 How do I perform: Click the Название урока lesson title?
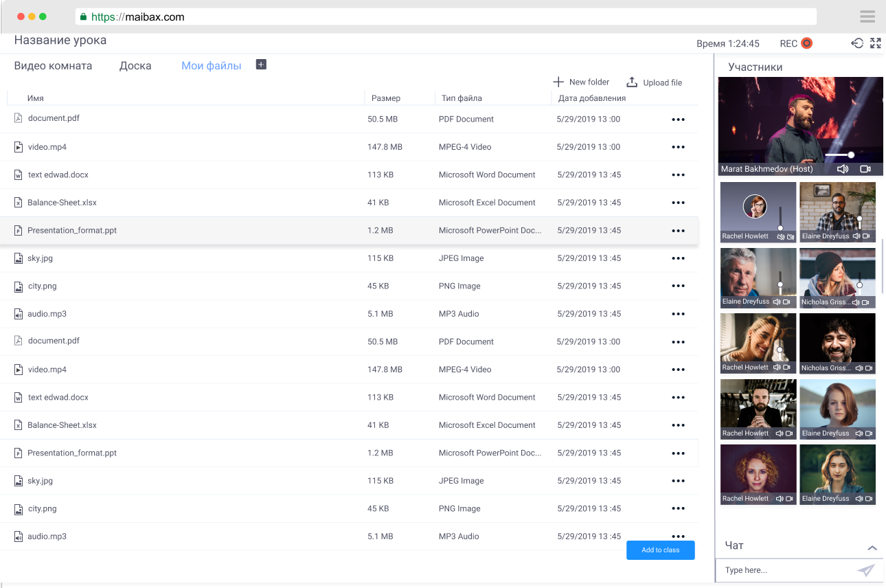coord(60,40)
